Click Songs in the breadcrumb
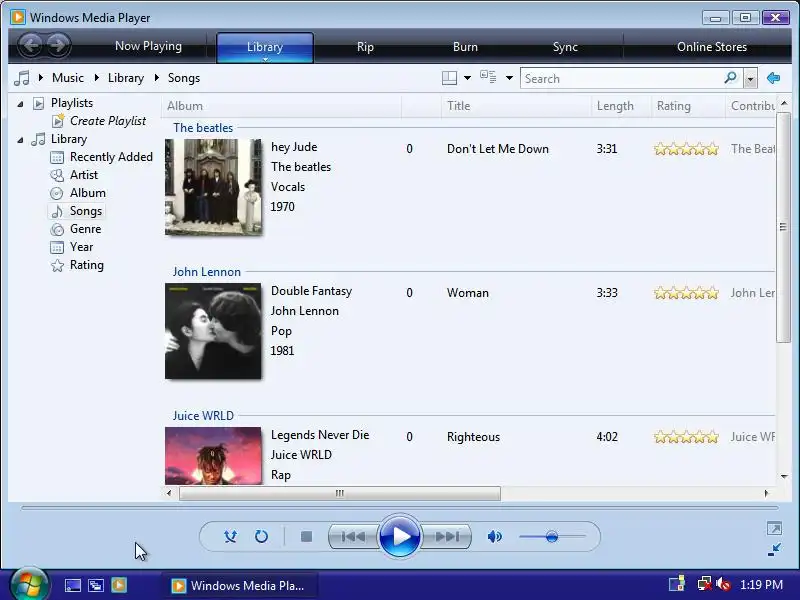Screen dimensions: 800x600 [184, 78]
